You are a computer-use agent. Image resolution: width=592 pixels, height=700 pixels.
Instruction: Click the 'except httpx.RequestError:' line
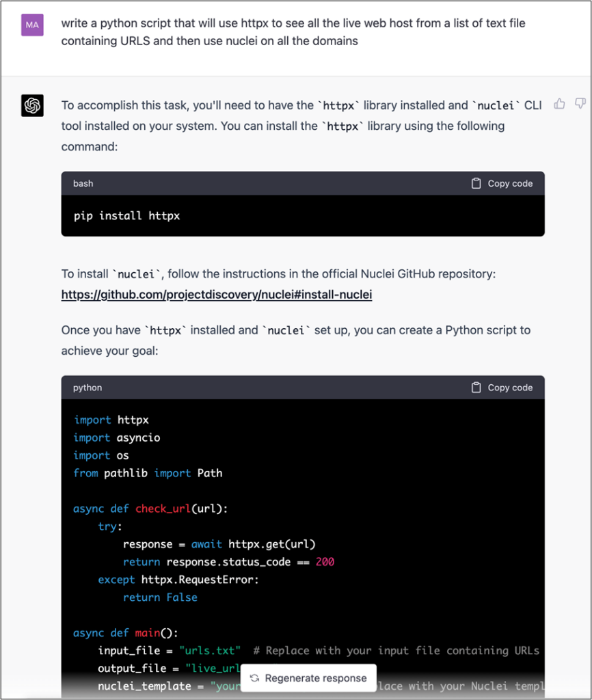tap(178, 580)
